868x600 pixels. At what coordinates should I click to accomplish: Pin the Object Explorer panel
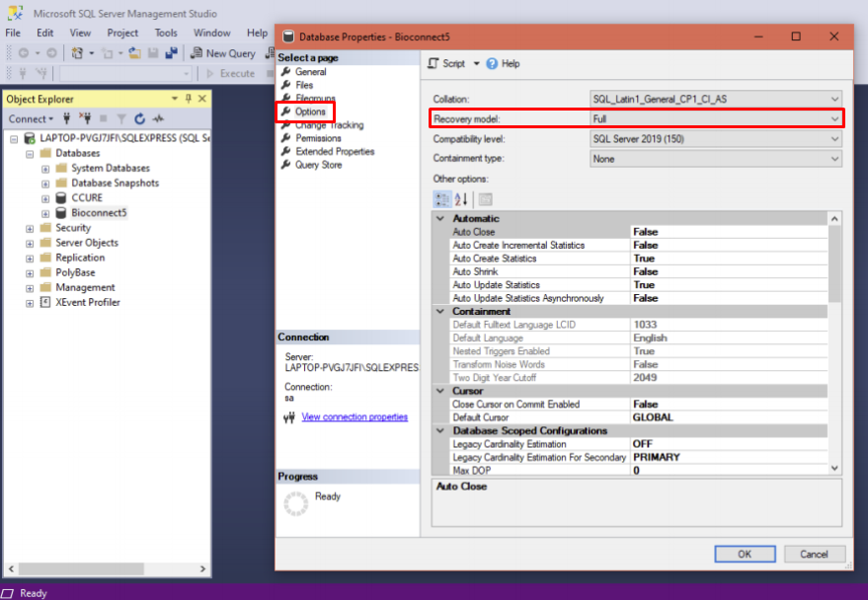189,99
